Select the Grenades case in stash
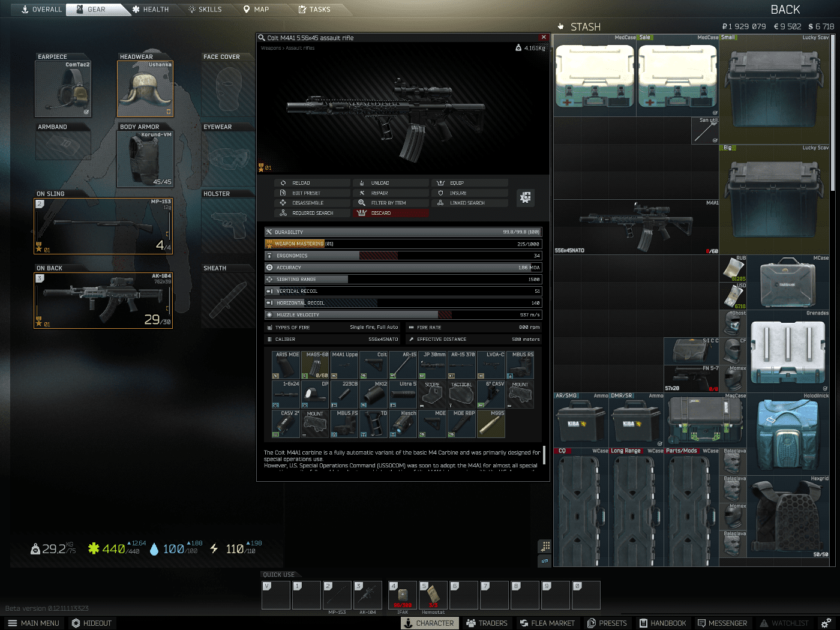 [x=788, y=351]
